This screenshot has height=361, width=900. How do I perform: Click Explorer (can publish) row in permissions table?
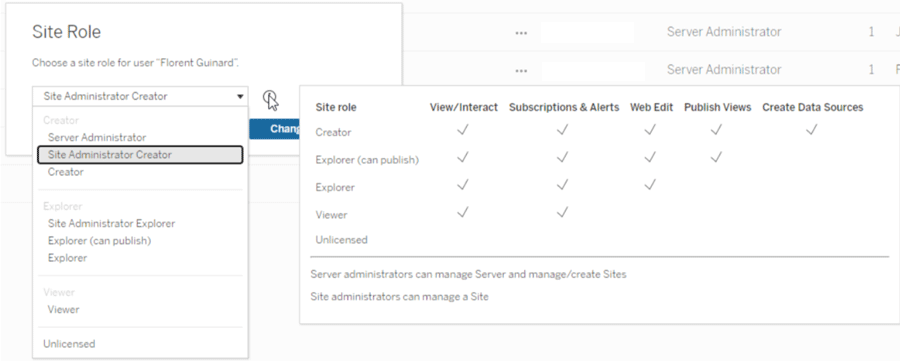pos(367,160)
